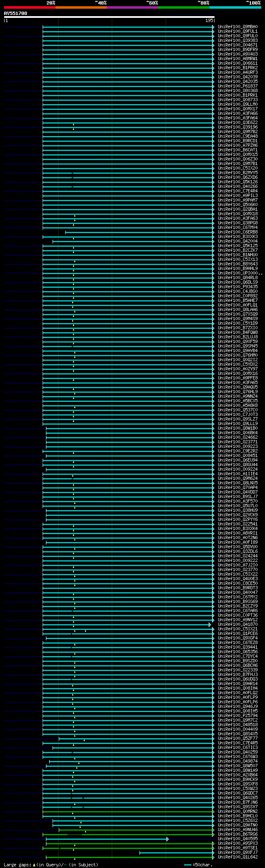Select hit label UniRef100_Q3E6Z2
This screenshot has height=868, width=265.
pos(238,122)
